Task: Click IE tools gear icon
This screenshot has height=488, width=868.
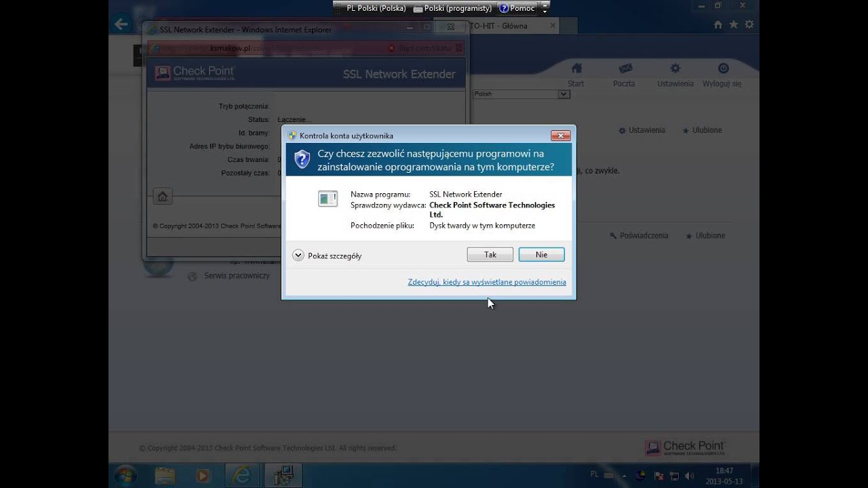Action: [749, 24]
